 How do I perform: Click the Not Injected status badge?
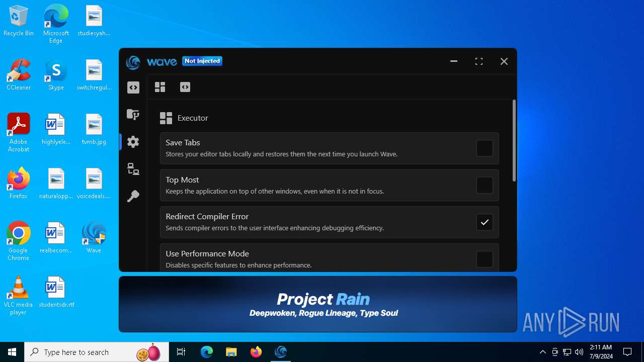(202, 61)
